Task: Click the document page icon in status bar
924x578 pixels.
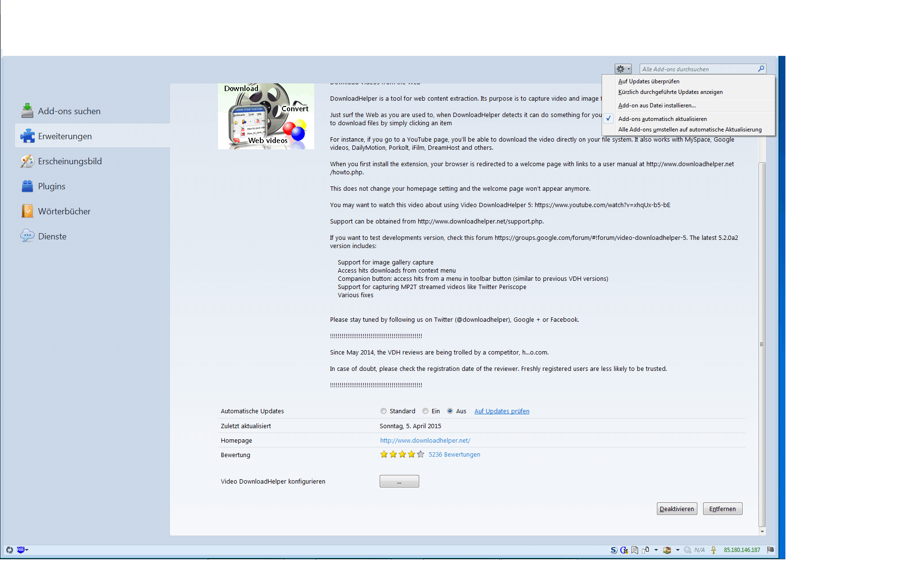Action: (x=635, y=550)
